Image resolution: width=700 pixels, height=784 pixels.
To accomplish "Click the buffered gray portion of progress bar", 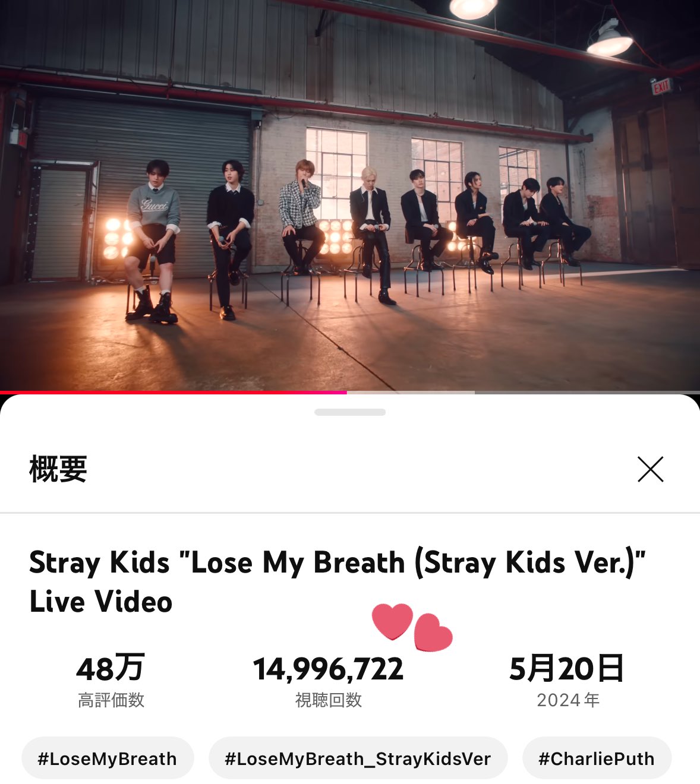I will pos(411,392).
